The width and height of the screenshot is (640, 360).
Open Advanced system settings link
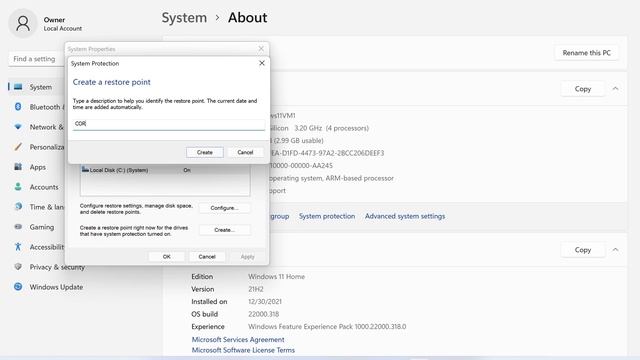pos(404,216)
